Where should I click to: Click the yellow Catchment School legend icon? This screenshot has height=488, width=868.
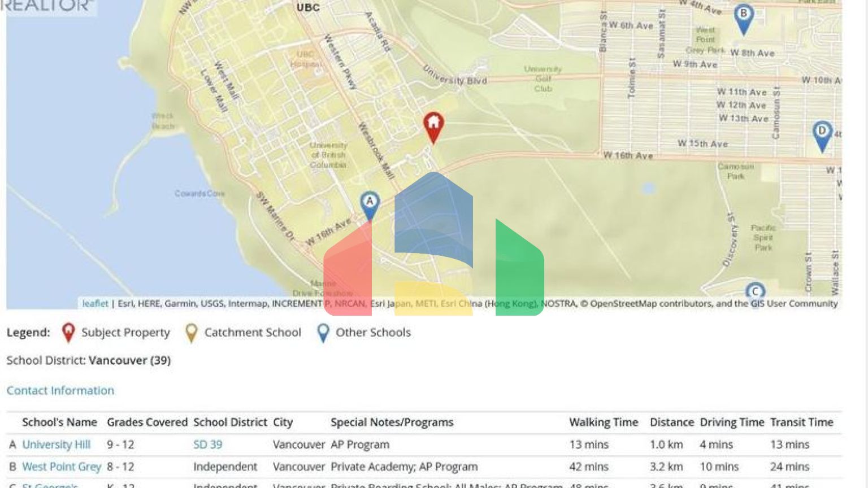192,333
